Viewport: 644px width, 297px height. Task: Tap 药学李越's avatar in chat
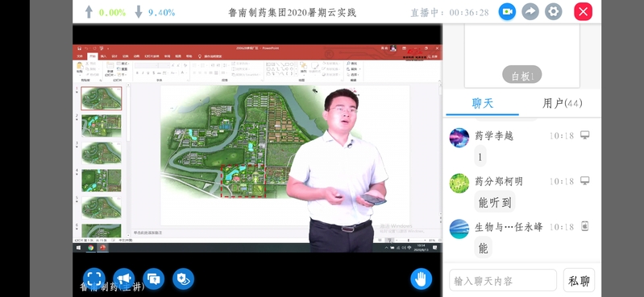click(x=459, y=138)
